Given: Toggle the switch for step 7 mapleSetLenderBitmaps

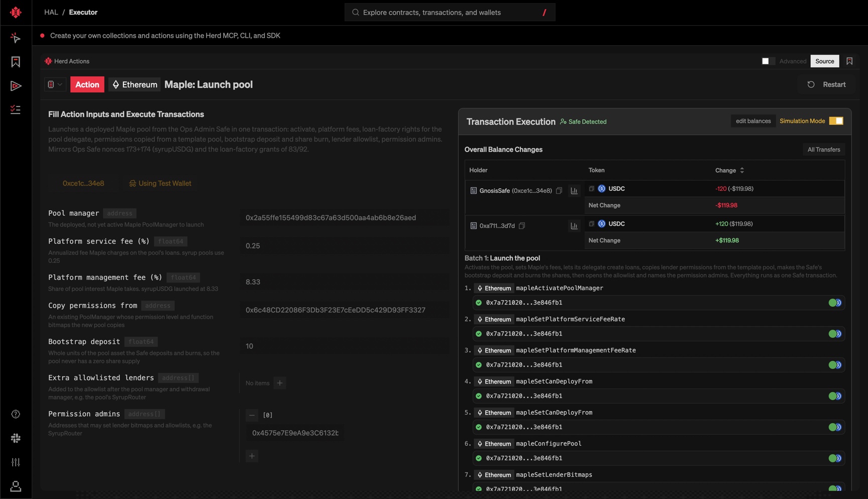Looking at the screenshot, I should pos(835,488).
